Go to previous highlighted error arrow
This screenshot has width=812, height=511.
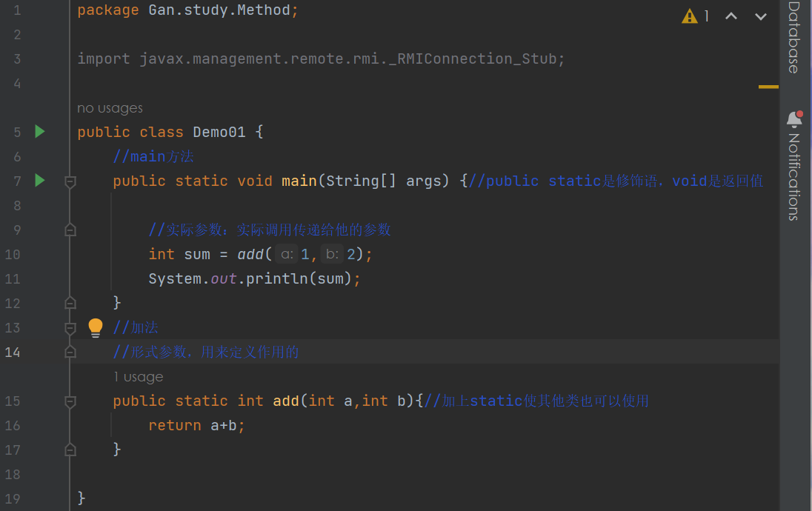pyautogui.click(x=731, y=16)
